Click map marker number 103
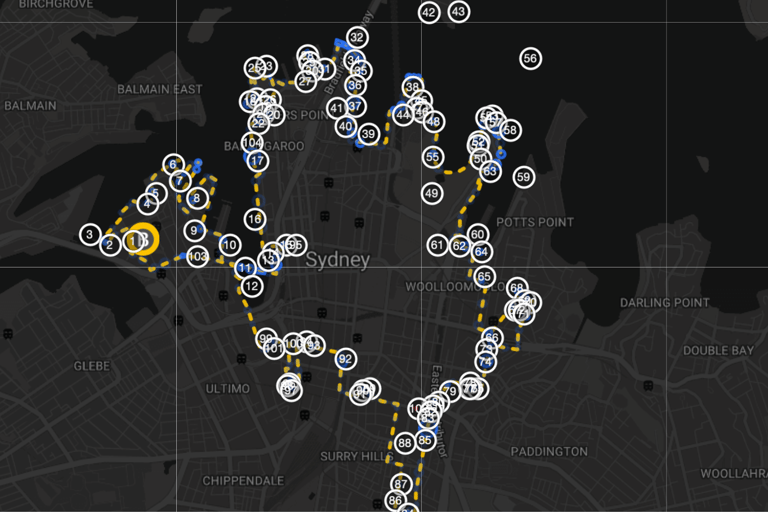The image size is (768, 512). click(197, 256)
